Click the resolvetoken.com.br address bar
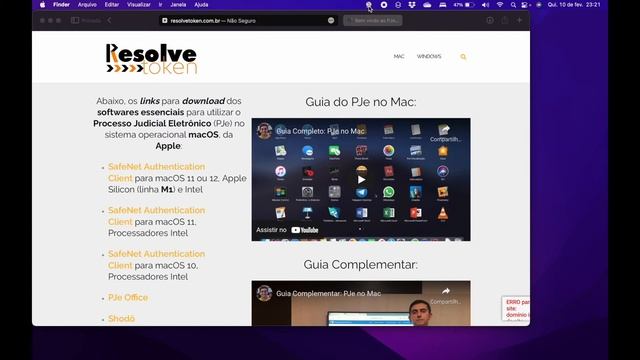Screen dimensions: 640x360 tap(248, 20)
